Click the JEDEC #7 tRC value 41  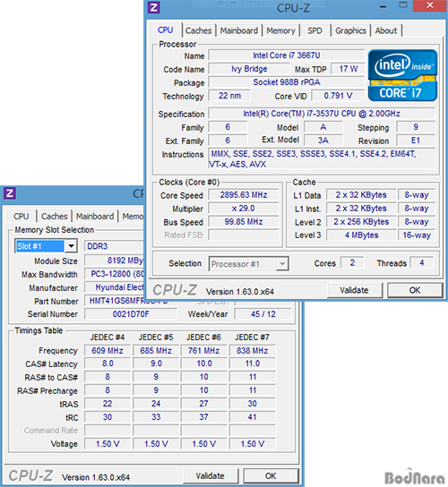(x=252, y=417)
